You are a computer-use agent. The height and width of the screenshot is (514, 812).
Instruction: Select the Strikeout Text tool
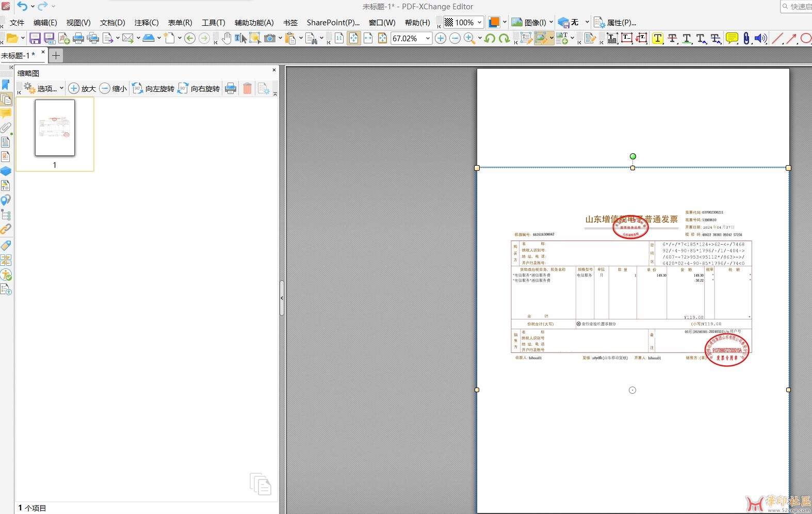tap(672, 38)
